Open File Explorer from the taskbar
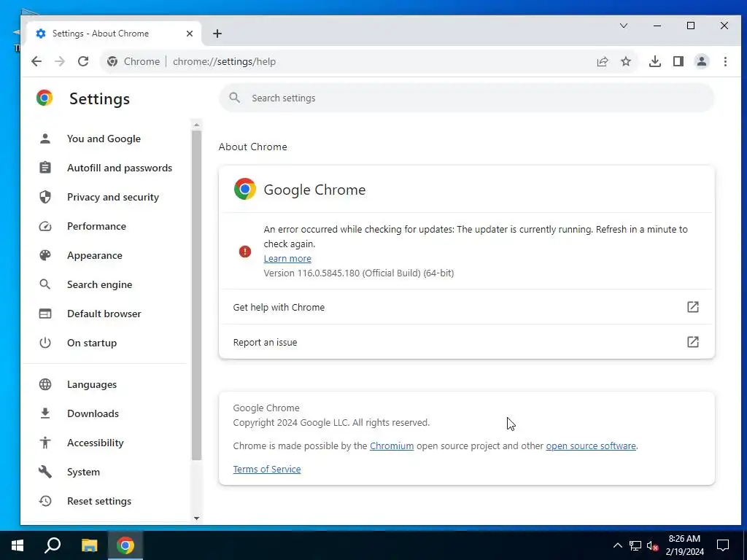747x560 pixels. click(x=89, y=545)
